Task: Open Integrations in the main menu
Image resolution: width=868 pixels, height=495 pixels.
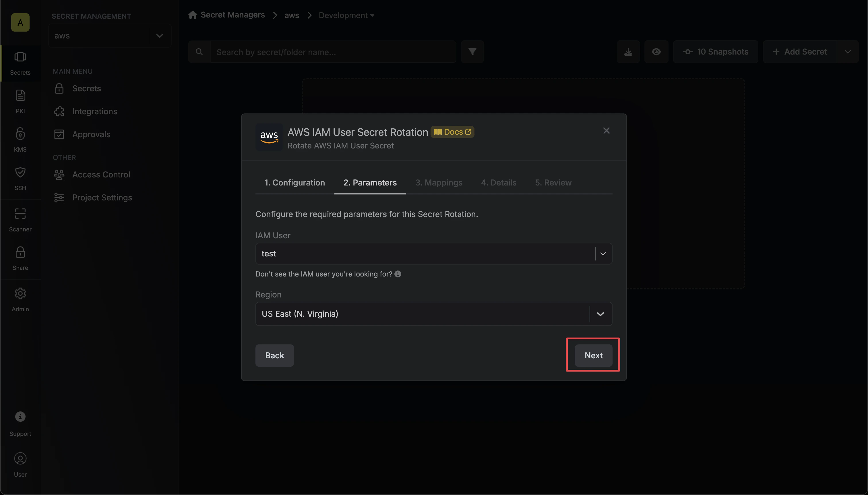Action: tap(110, 111)
